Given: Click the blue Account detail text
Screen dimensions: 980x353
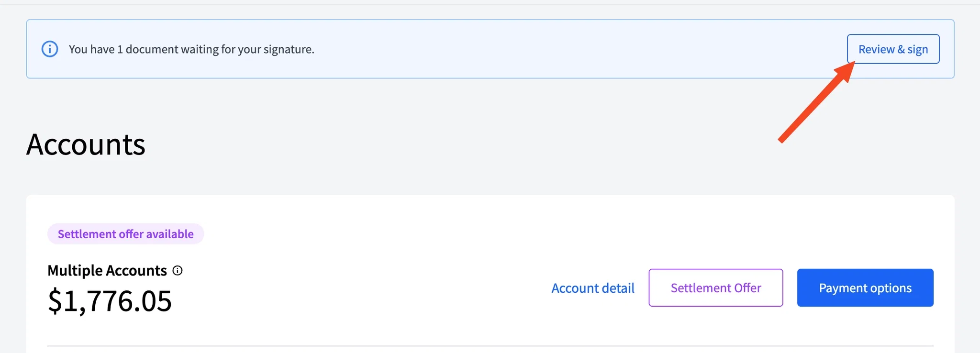Looking at the screenshot, I should 593,288.
